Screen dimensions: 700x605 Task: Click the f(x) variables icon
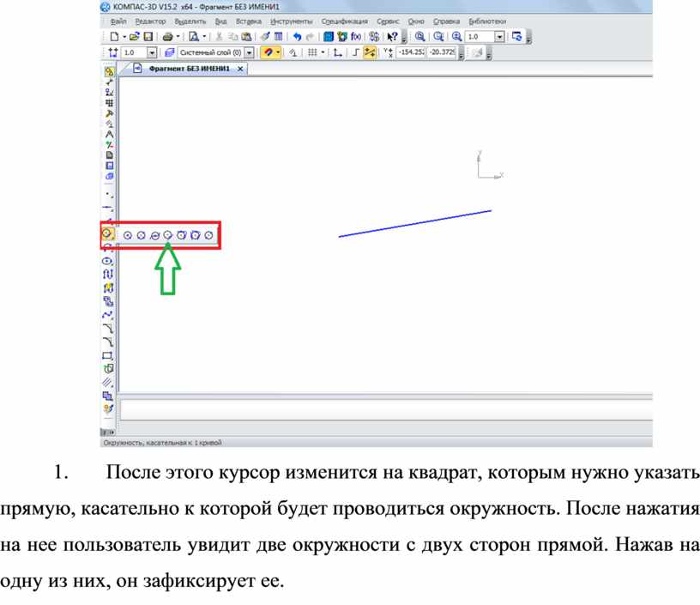356,37
